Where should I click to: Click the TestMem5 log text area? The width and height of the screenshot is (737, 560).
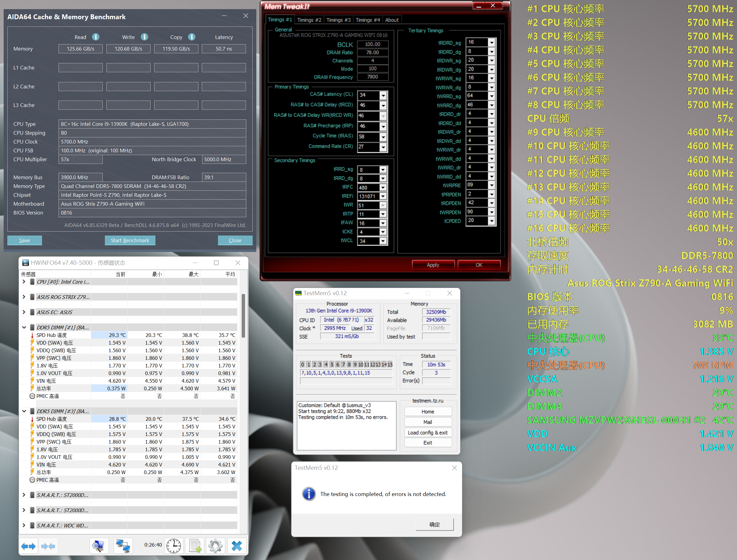(x=347, y=426)
